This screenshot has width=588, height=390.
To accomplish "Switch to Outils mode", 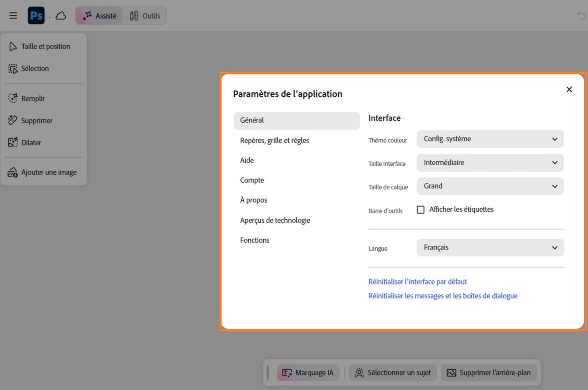I will click(145, 16).
